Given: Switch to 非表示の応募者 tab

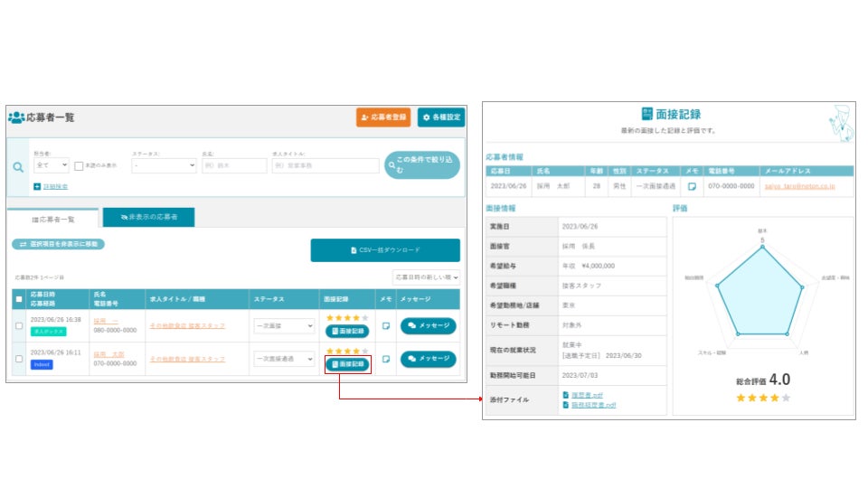Looking at the screenshot, I should (x=149, y=217).
